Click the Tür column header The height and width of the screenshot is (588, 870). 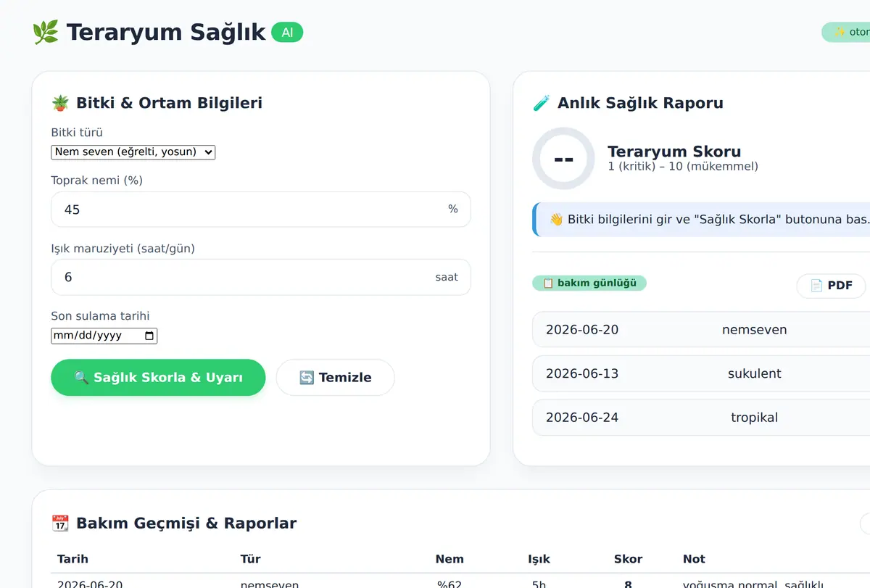point(250,559)
